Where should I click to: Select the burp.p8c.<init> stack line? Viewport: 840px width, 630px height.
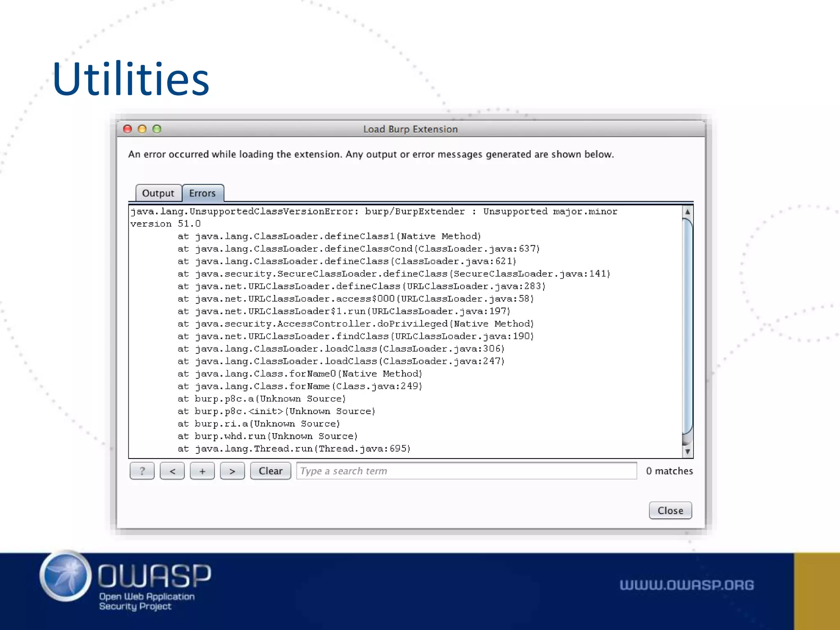(x=277, y=411)
